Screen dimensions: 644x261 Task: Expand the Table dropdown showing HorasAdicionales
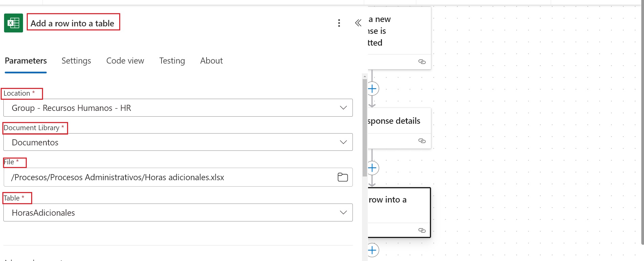click(343, 213)
